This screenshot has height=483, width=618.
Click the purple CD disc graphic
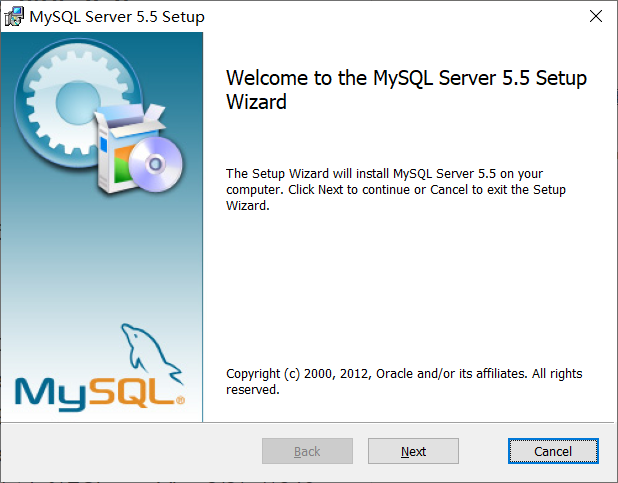[156, 164]
